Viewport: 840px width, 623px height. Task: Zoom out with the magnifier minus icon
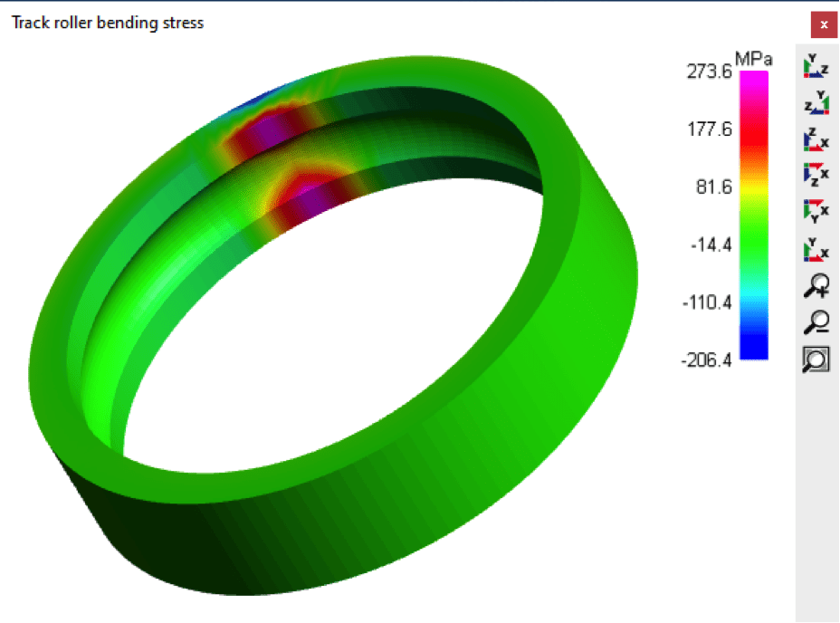816,322
